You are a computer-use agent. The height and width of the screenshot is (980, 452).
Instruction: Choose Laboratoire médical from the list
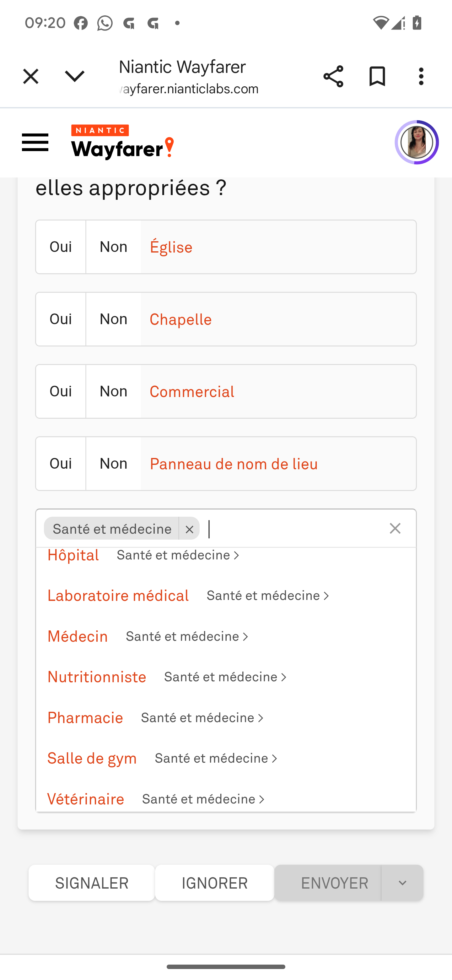118,596
